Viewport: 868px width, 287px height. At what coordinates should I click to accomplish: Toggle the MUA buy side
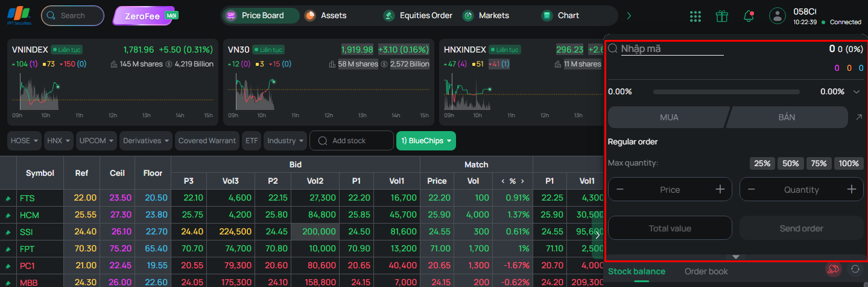coord(669,117)
